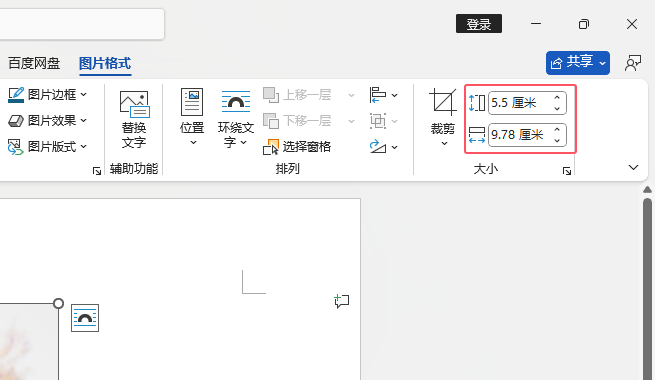Expand the 裁剪 crop dropdown arrow
This screenshot has height=380, width=655.
pyautogui.click(x=444, y=143)
